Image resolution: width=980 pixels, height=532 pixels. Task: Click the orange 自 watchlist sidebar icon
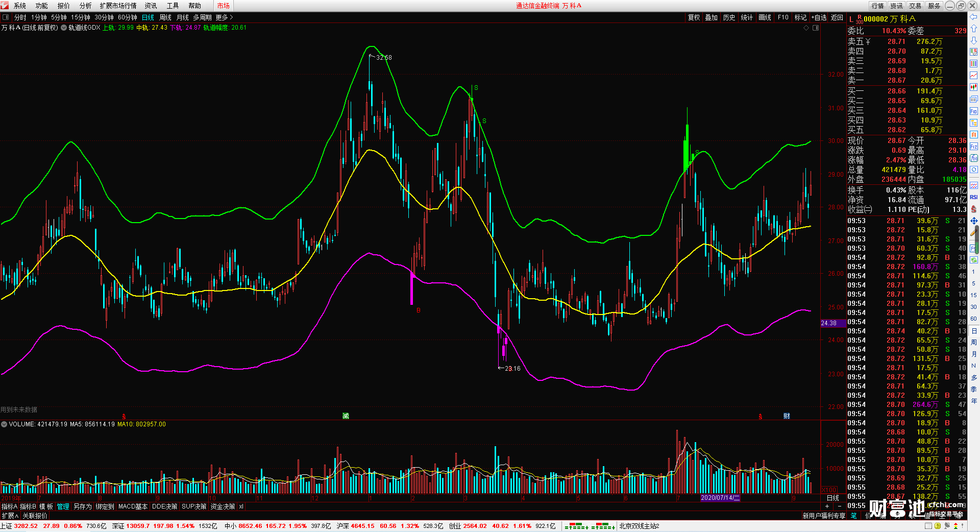tap(974, 134)
